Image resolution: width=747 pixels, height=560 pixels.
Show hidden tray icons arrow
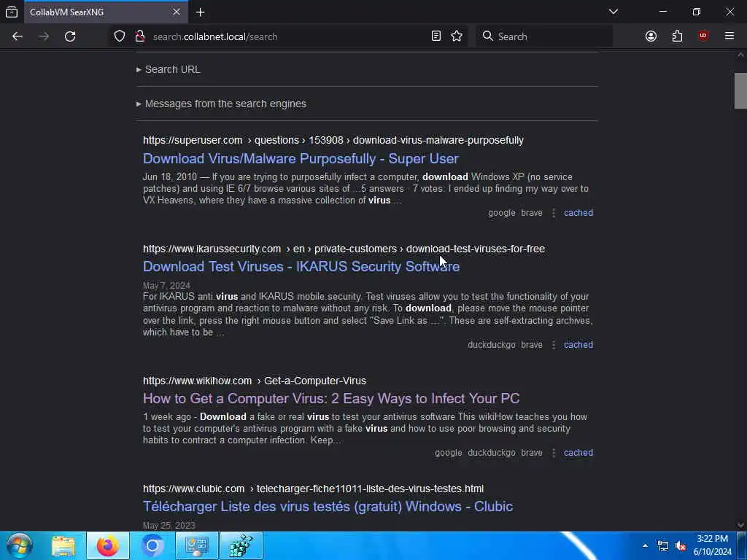(x=645, y=546)
